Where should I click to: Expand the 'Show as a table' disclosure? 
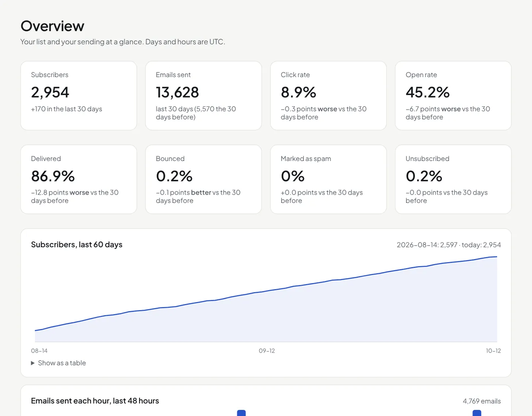[59, 363]
